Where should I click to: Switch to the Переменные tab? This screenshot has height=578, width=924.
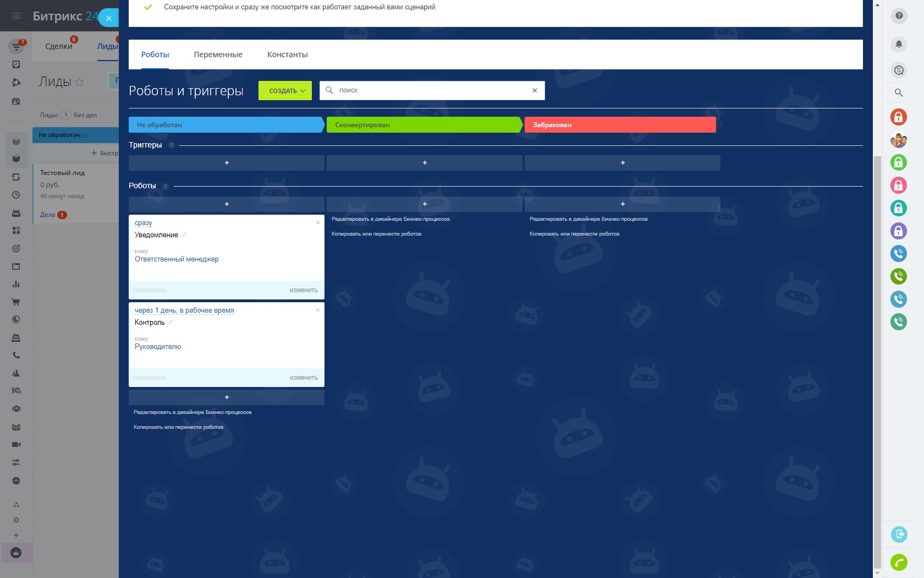click(218, 54)
